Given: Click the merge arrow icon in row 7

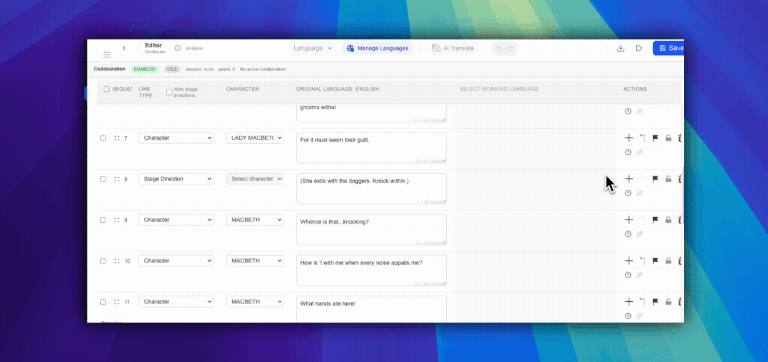Looking at the screenshot, I should tap(642, 138).
